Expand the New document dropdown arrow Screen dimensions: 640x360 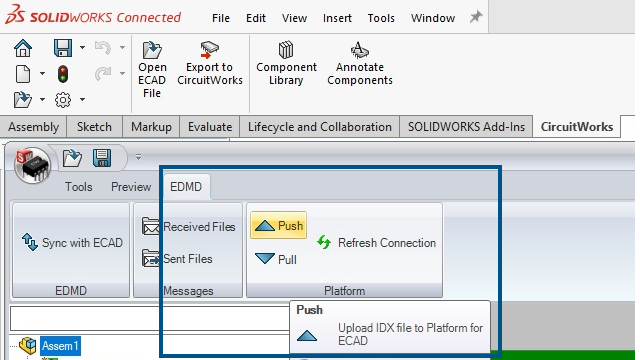coord(42,74)
